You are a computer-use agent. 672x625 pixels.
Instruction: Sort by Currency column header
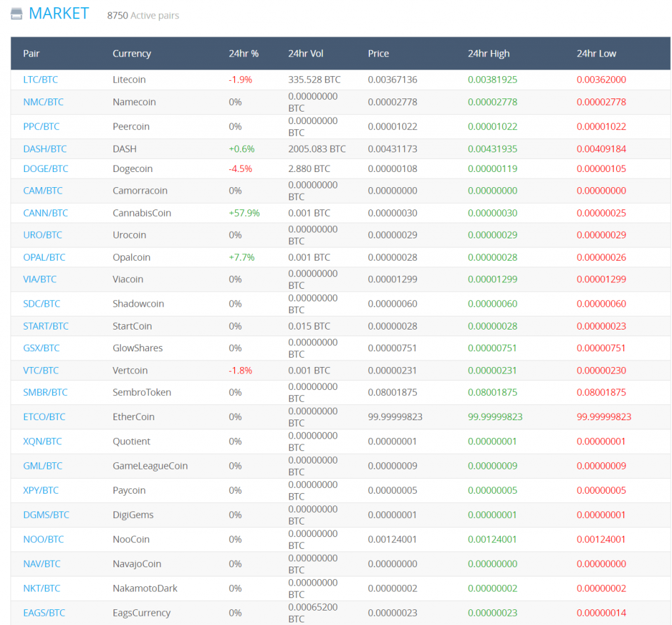(131, 54)
